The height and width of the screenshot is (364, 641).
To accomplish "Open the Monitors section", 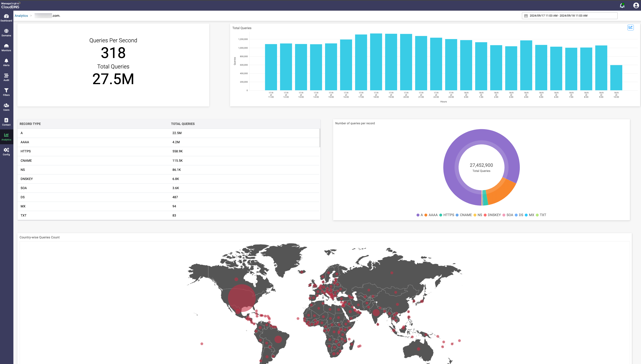I will [6, 47].
